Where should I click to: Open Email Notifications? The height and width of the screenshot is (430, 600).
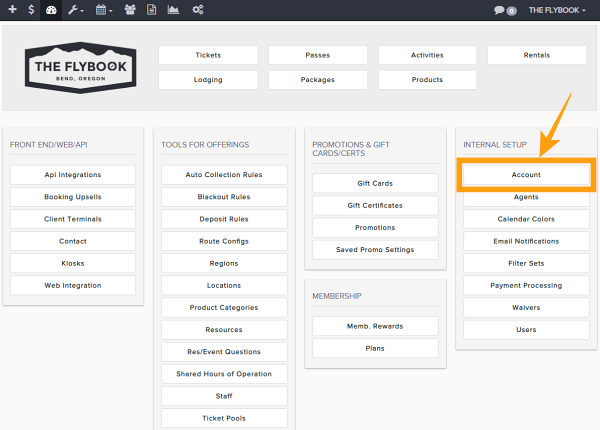[526, 241]
